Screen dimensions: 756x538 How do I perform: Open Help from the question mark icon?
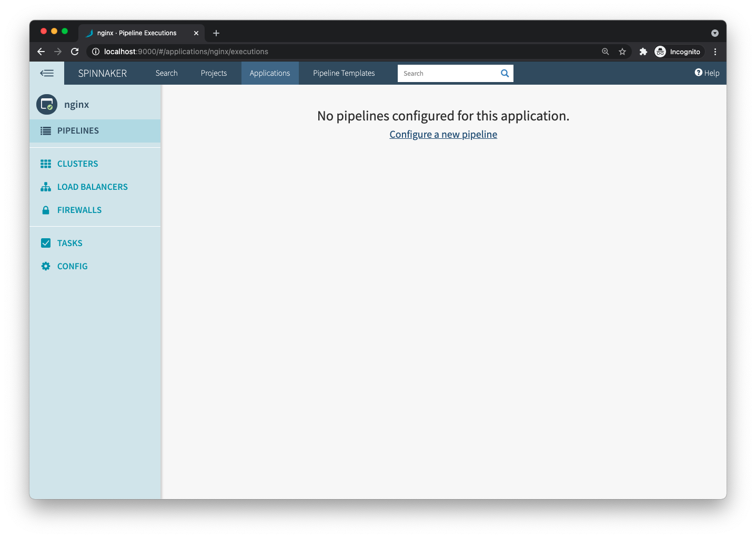(699, 73)
